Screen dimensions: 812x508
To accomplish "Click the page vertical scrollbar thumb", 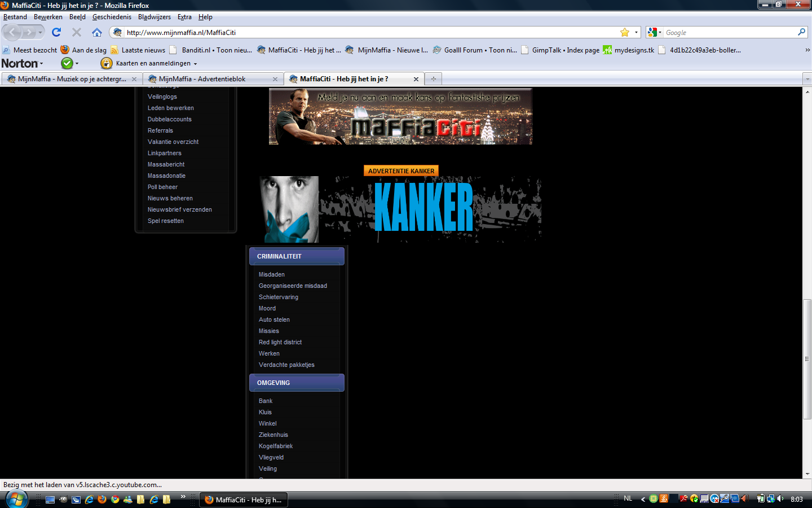I will (807, 359).
